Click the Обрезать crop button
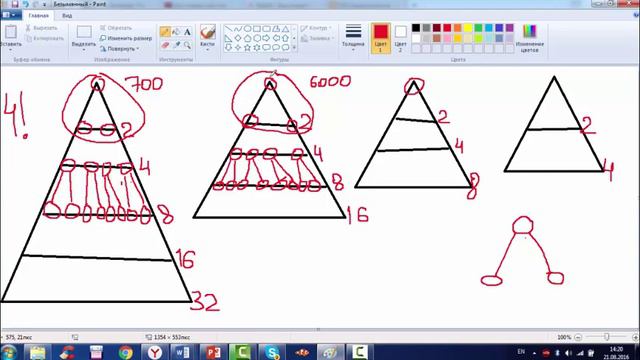Image resolution: width=640 pixels, height=360 pixels. pos(116,28)
